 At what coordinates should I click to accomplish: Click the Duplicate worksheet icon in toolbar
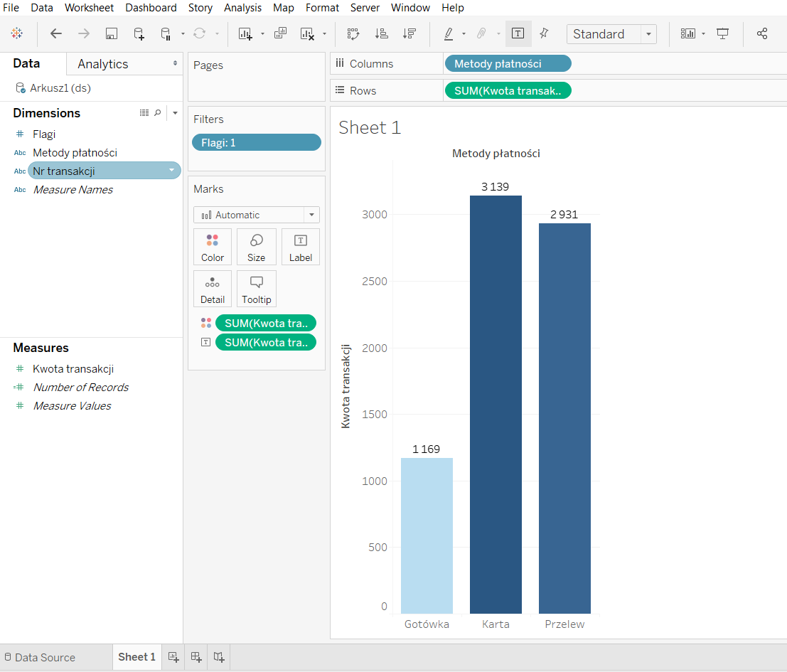tap(280, 33)
